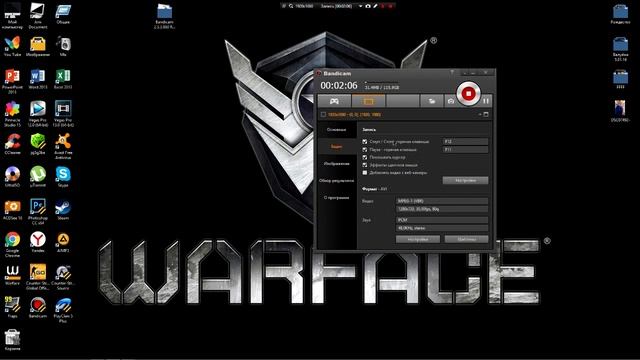
Task: Click Bandicam screenshot camera icon
Action: click(x=451, y=101)
